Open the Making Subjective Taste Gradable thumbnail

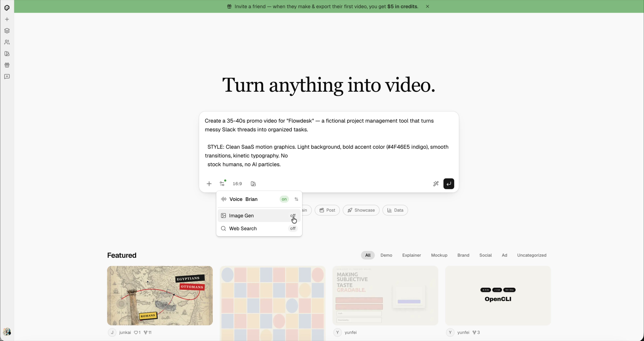click(385, 296)
